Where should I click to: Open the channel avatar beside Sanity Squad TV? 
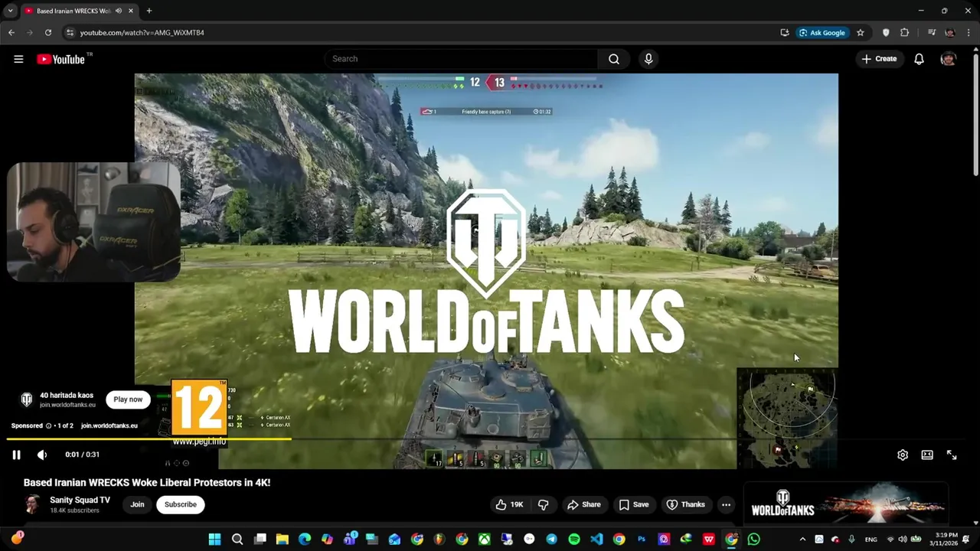(x=32, y=504)
